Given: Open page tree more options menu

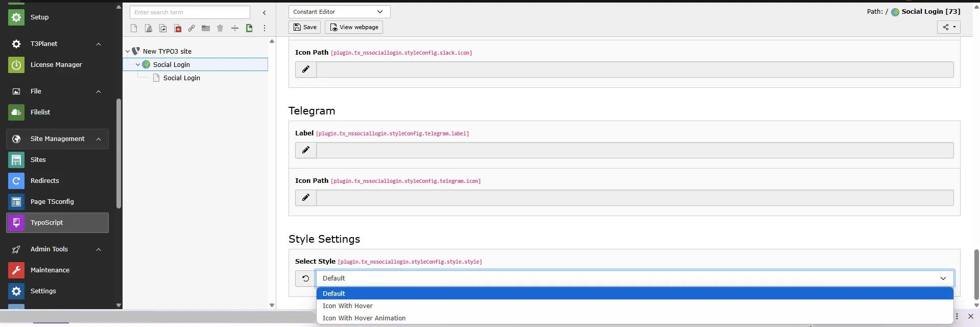Looking at the screenshot, I should coord(265,28).
